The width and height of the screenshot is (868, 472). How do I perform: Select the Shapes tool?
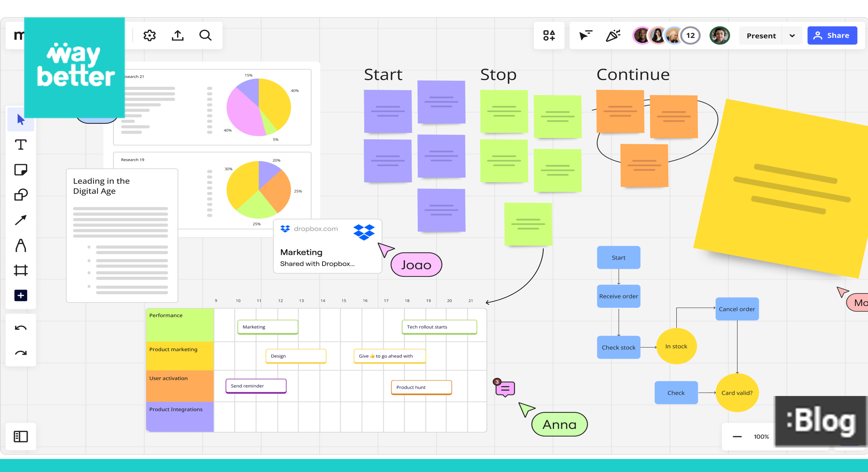[x=21, y=195]
